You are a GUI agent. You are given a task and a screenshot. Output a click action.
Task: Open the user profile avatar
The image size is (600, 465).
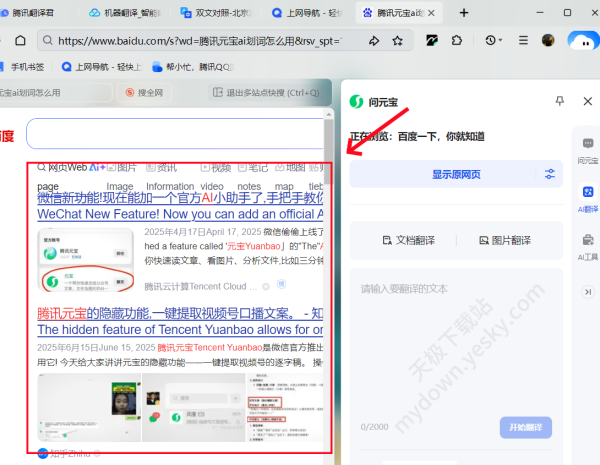(x=548, y=41)
